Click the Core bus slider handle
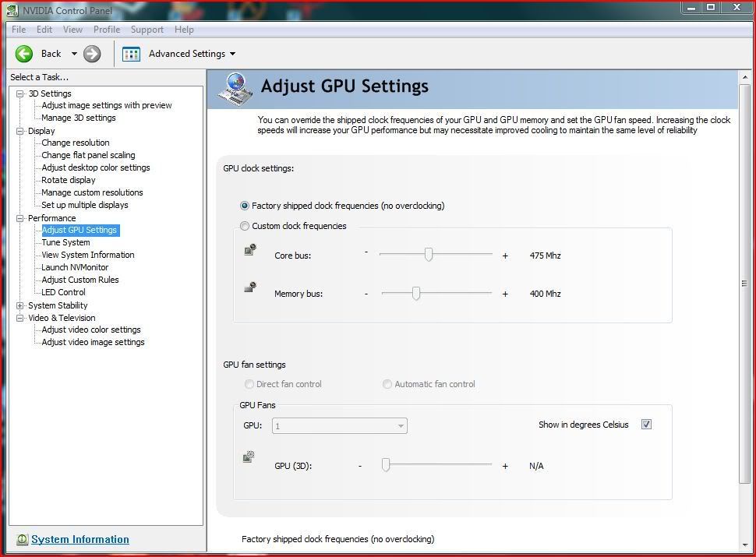 (428, 255)
